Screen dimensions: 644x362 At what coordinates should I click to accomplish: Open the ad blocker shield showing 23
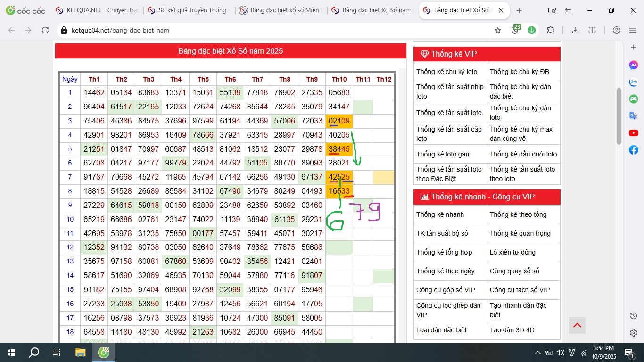tap(515, 30)
